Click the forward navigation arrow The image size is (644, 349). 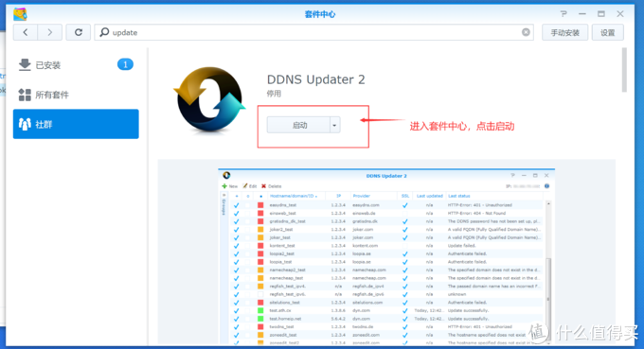(x=49, y=32)
